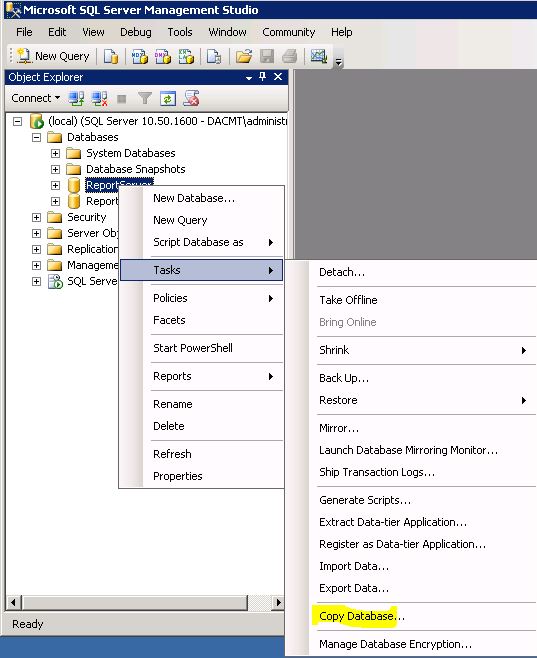Select Copy Database... option
The width and height of the screenshot is (537, 658).
pos(411,616)
